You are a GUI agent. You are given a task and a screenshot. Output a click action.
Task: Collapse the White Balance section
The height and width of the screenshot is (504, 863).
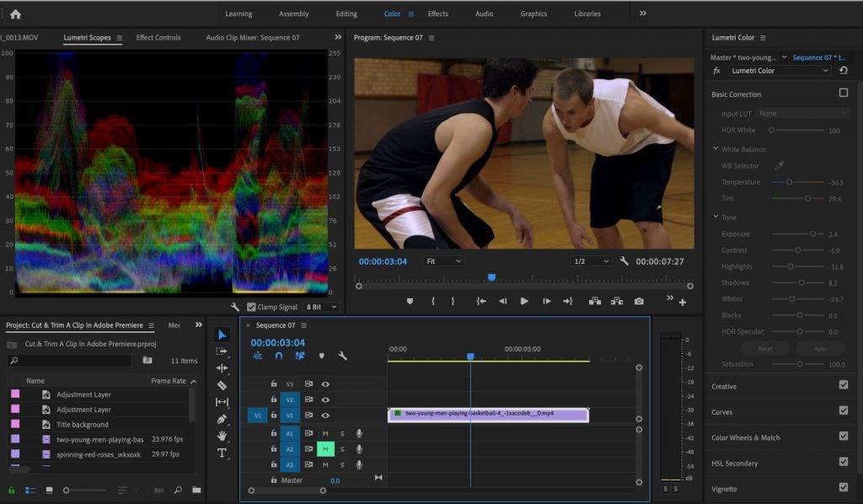point(716,148)
